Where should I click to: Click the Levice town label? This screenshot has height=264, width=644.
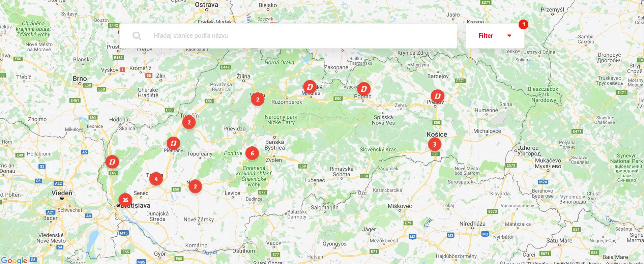(x=232, y=193)
